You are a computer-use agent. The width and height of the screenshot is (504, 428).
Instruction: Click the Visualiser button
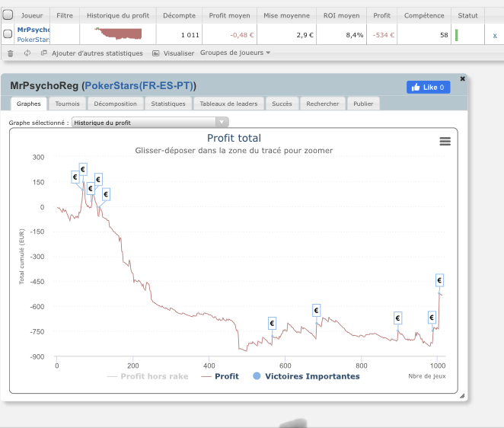tap(179, 53)
